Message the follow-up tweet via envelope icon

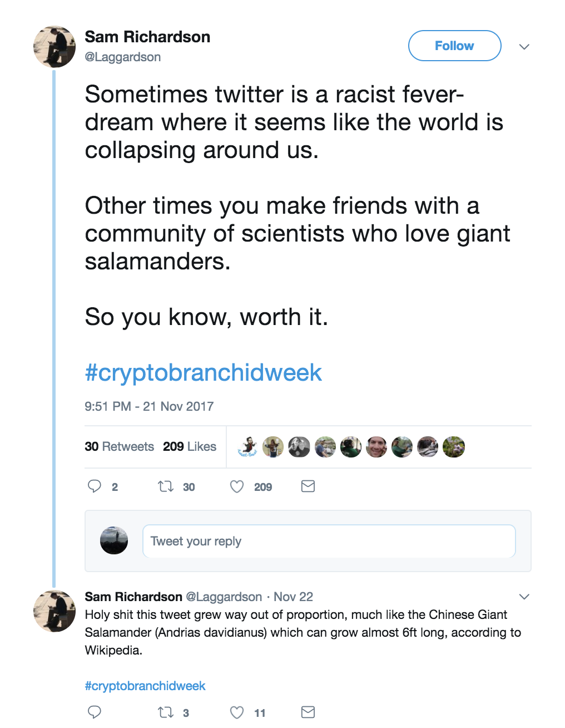click(x=308, y=712)
